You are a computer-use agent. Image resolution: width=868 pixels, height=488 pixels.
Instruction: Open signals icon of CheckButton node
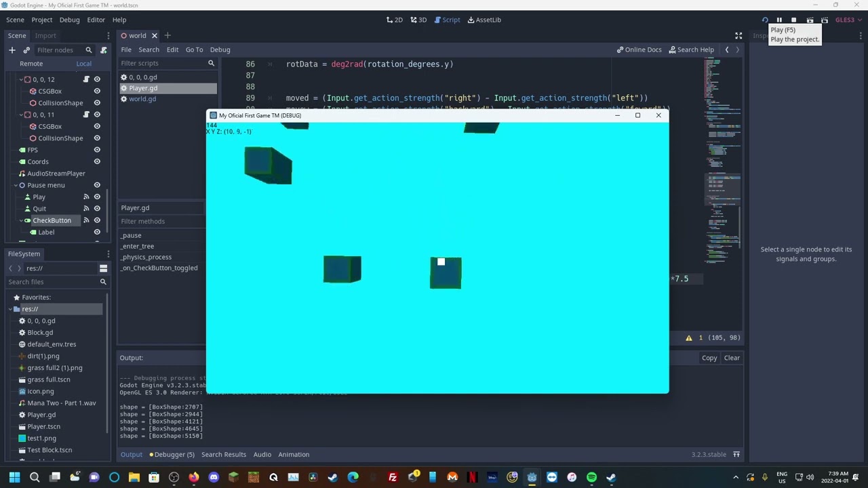(x=86, y=220)
